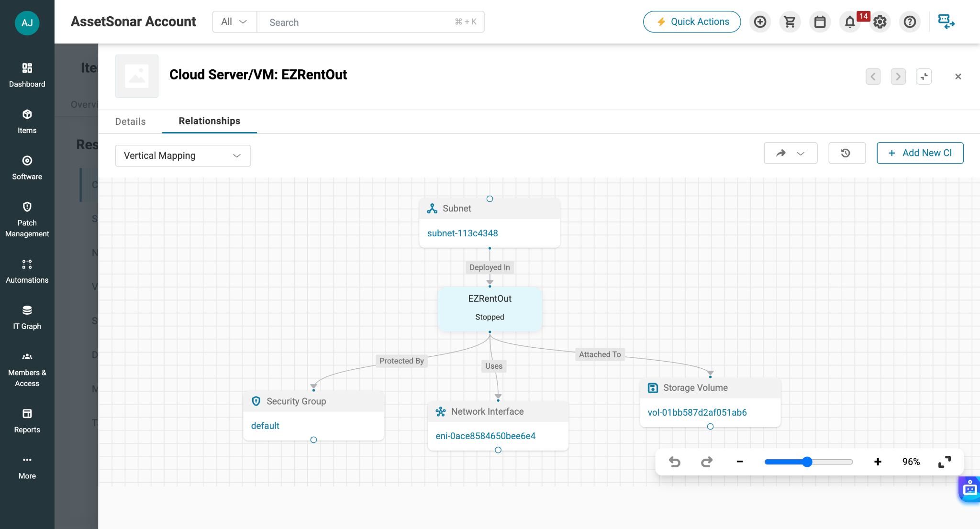980x529 pixels.
Task: Open the subnet-113c4348 link
Action: 462,233
